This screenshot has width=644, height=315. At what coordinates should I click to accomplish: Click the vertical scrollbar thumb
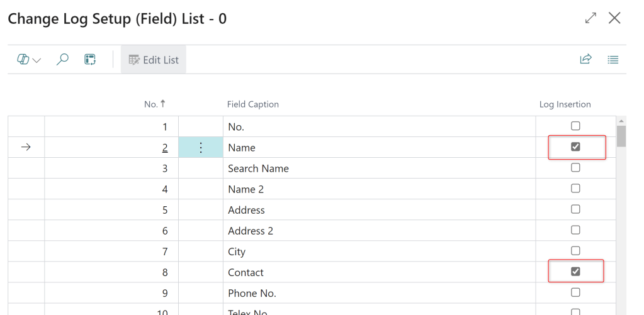[621, 136]
